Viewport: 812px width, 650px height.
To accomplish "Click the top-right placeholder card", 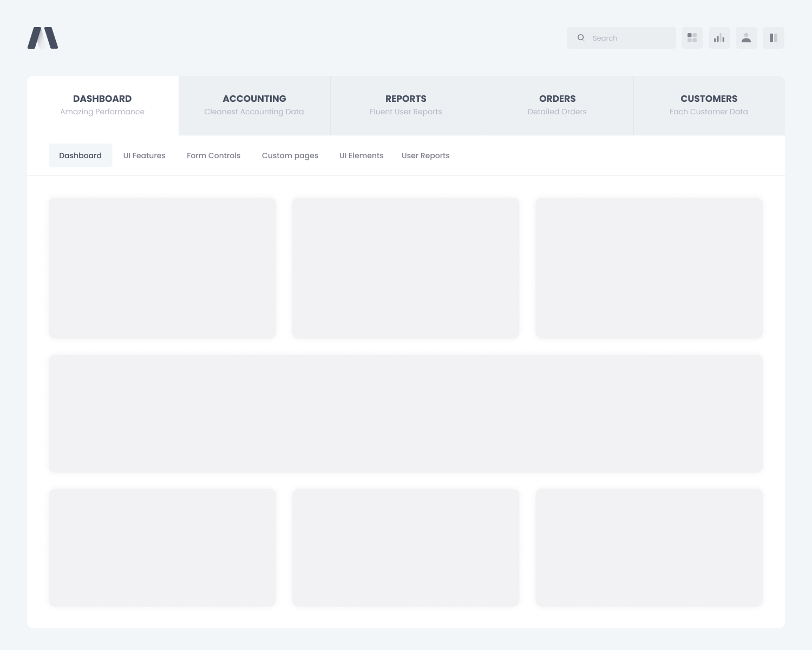I will (649, 268).
